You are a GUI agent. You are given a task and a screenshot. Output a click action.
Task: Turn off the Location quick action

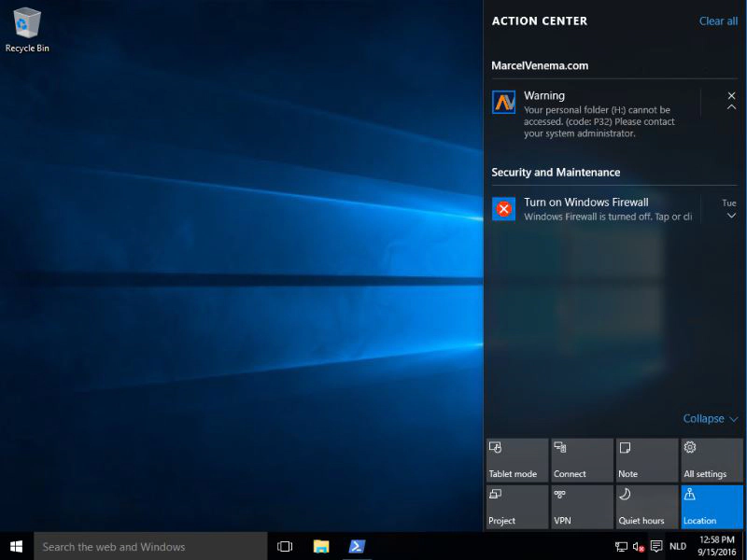pyautogui.click(x=712, y=507)
